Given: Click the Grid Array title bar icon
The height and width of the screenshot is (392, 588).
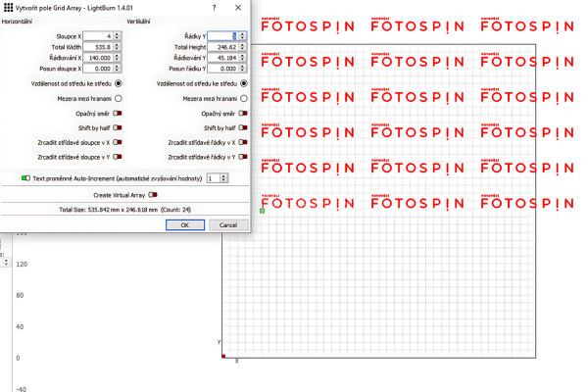Looking at the screenshot, I should pos(8,8).
